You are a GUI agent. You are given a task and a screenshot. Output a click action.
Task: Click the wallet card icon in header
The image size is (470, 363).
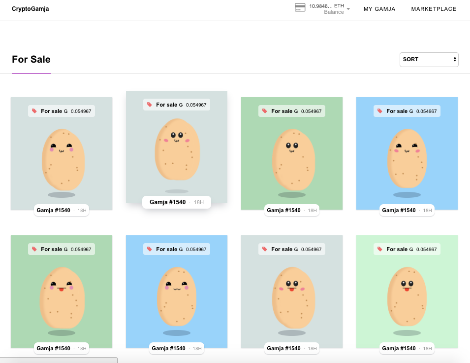click(300, 8)
